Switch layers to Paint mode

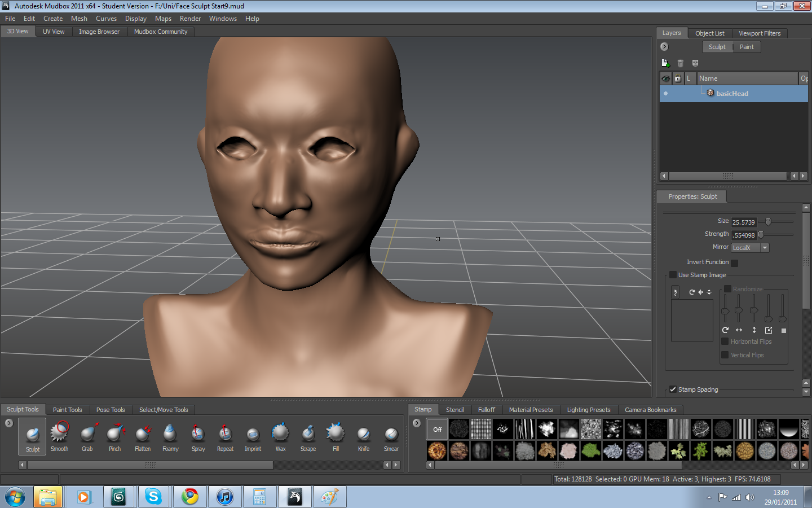pos(746,47)
